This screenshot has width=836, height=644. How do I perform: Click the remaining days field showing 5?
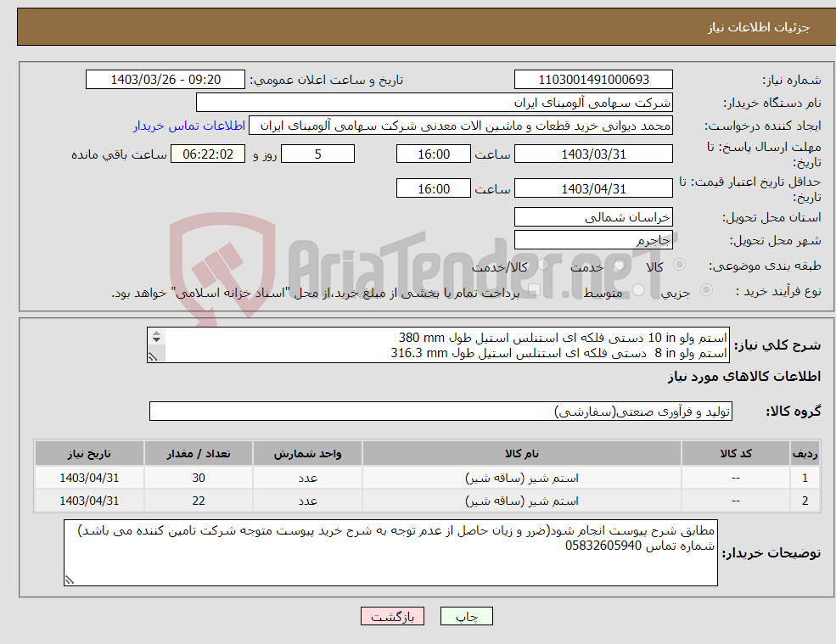click(317, 154)
